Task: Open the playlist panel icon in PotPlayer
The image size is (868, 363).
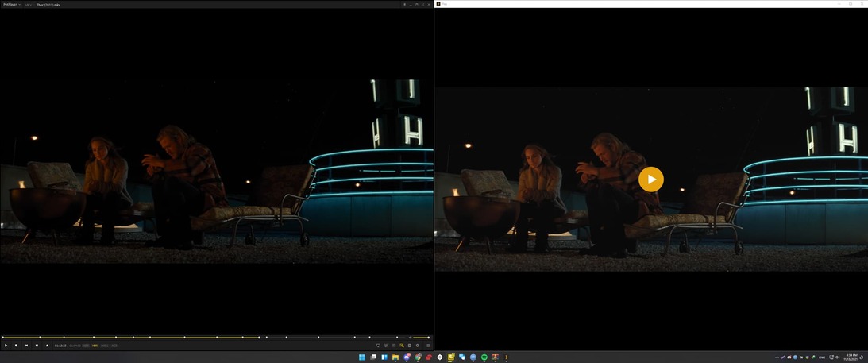Action: click(x=428, y=346)
